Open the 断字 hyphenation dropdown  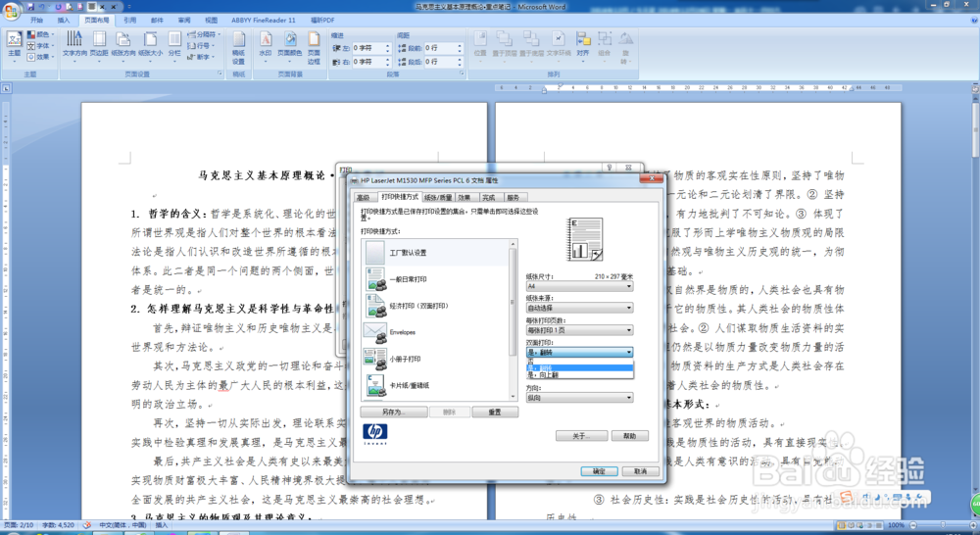(200, 57)
